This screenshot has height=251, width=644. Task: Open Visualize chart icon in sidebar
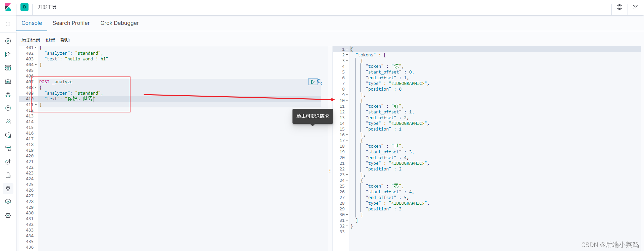[x=8, y=54]
